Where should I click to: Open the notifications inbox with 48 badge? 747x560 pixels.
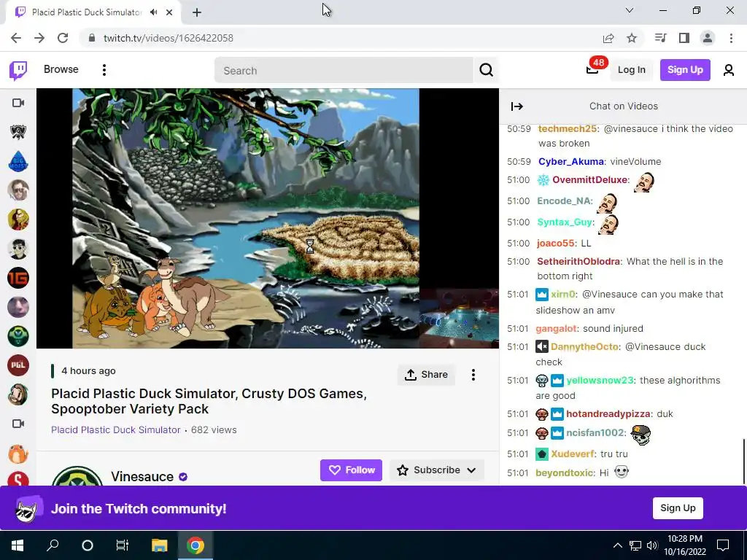[x=592, y=69]
